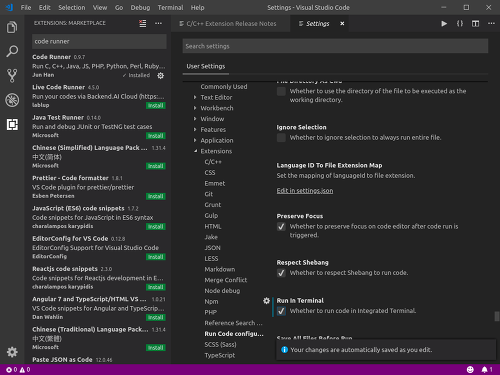Expand the Text Editor settings group
This screenshot has width=500, height=375.
click(x=216, y=97)
